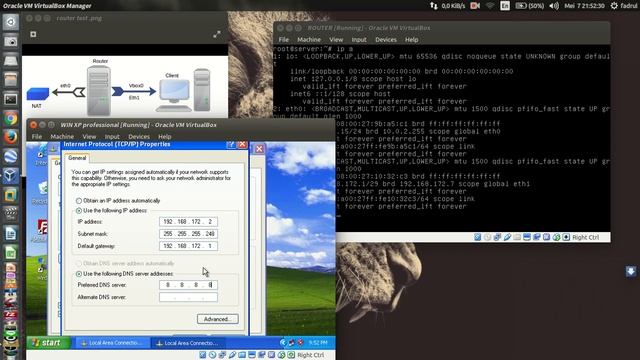640x360 pixels.
Task: Click the display indicator in ROUTER status bar
Action: click(527, 237)
